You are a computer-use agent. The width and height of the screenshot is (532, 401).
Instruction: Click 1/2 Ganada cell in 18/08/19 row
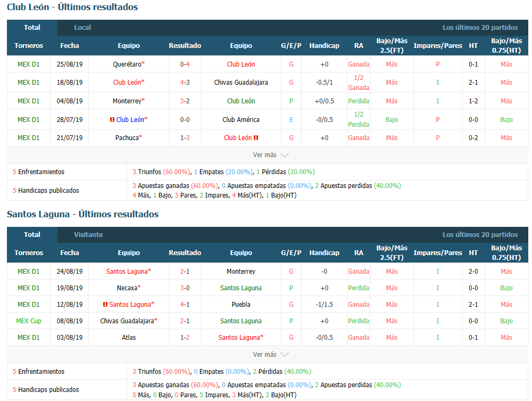(359, 83)
